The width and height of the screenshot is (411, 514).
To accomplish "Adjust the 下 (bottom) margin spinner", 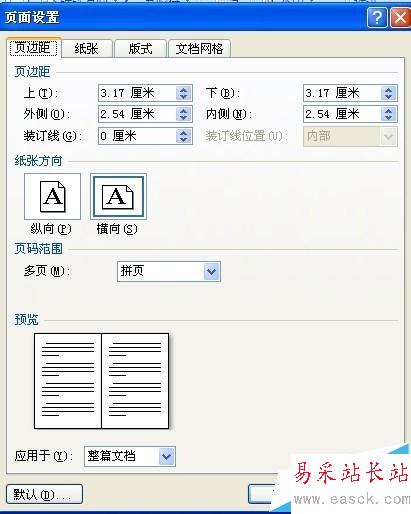I will 389,93.
